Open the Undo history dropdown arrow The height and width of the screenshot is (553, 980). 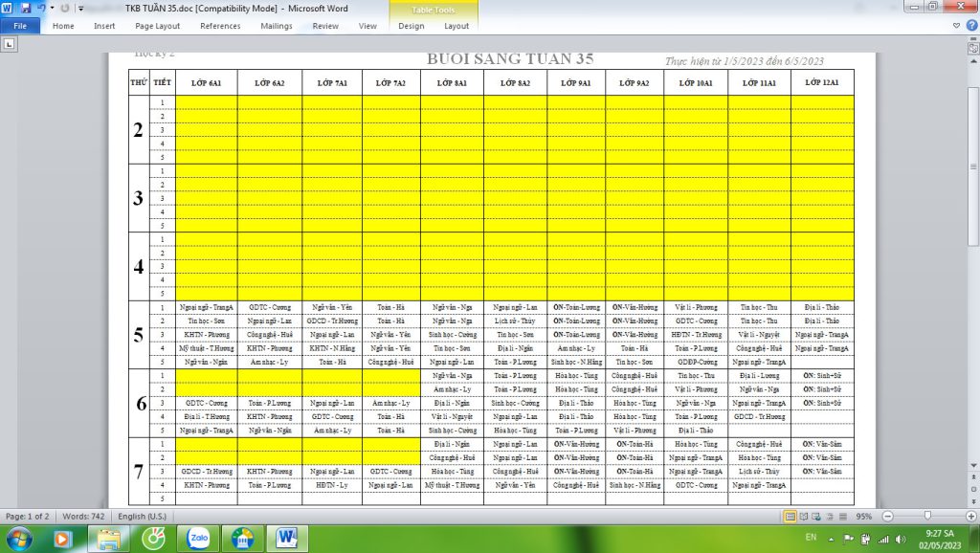(x=51, y=8)
